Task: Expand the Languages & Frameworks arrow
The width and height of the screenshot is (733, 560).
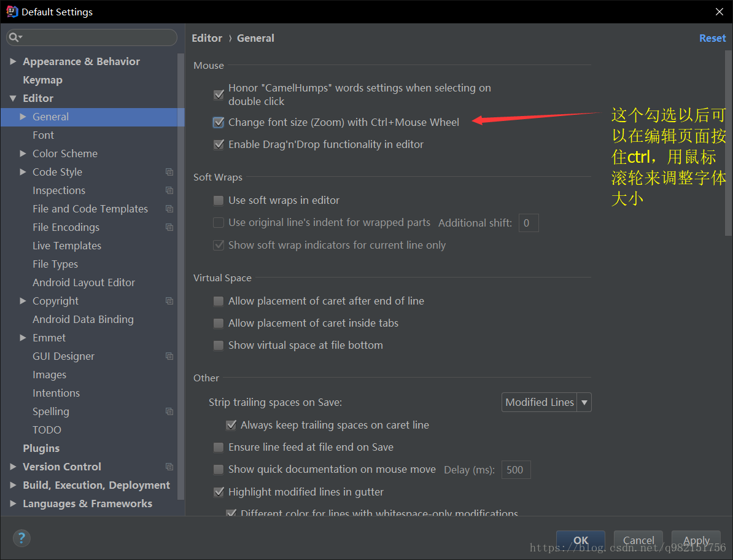Action: click(13, 504)
